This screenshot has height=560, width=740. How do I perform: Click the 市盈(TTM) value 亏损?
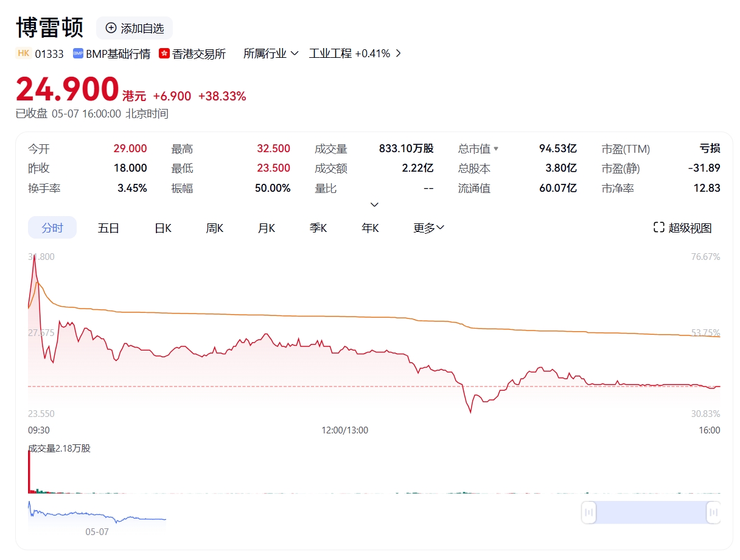(x=710, y=149)
